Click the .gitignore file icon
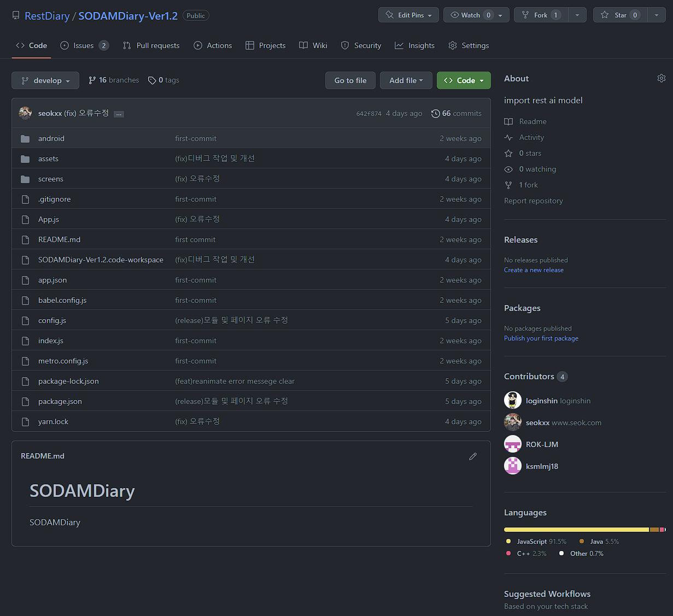This screenshot has width=673, height=616. click(25, 199)
